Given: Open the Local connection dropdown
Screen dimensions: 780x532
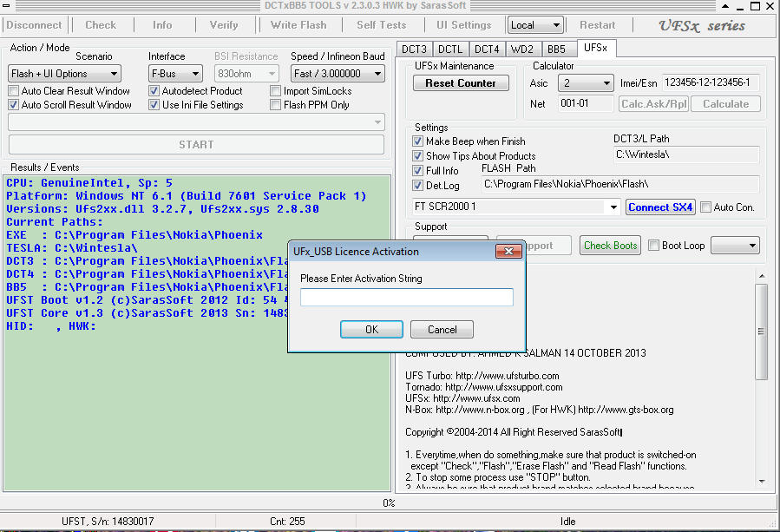Looking at the screenshot, I should [535, 25].
